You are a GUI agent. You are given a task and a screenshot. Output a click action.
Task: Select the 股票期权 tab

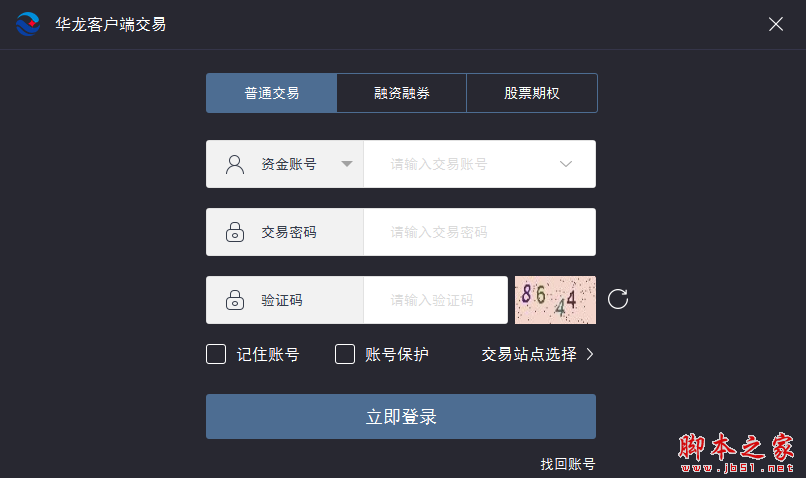[531, 93]
